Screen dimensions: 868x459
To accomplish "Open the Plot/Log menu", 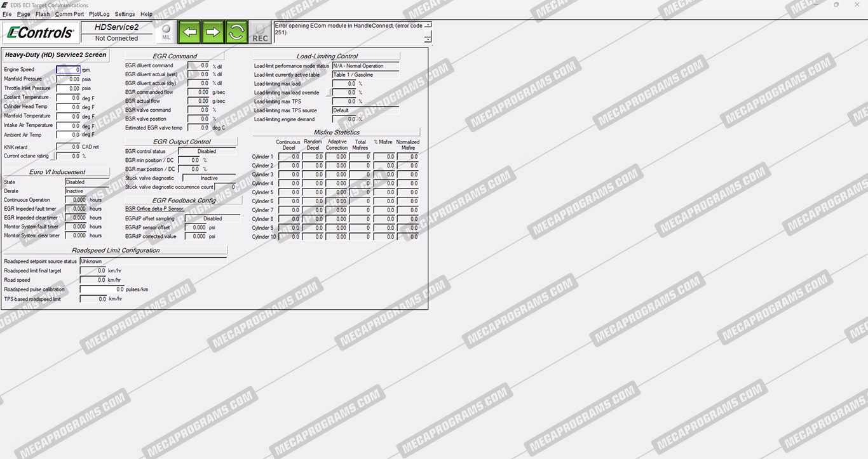I will coord(99,14).
